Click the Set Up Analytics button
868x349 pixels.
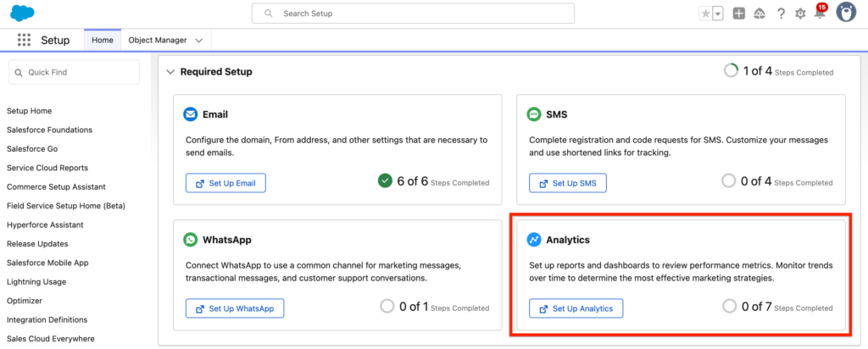point(576,308)
